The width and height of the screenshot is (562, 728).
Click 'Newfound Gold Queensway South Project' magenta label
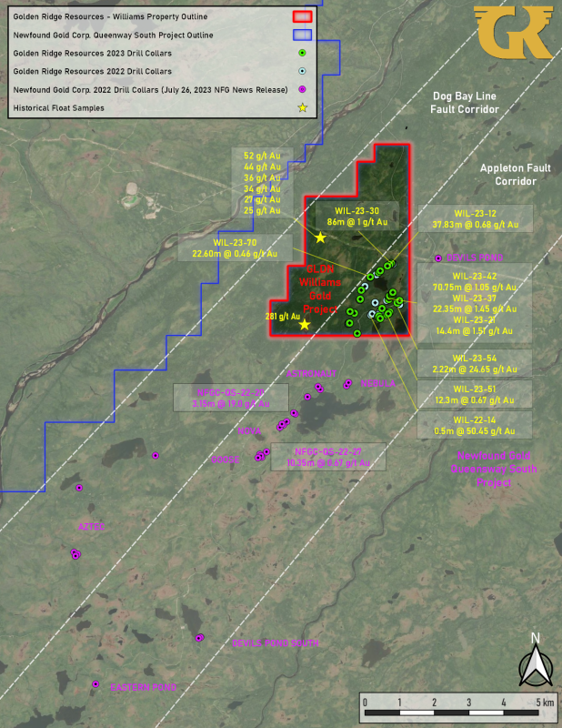[493, 469]
